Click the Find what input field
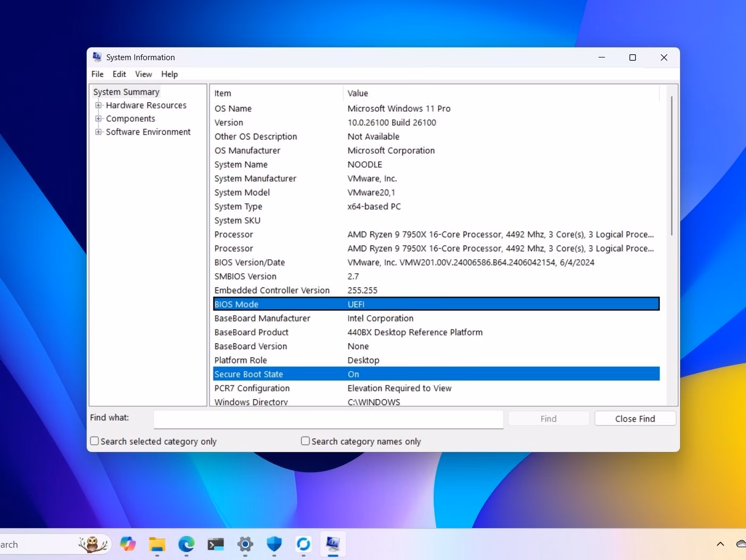 click(x=328, y=419)
